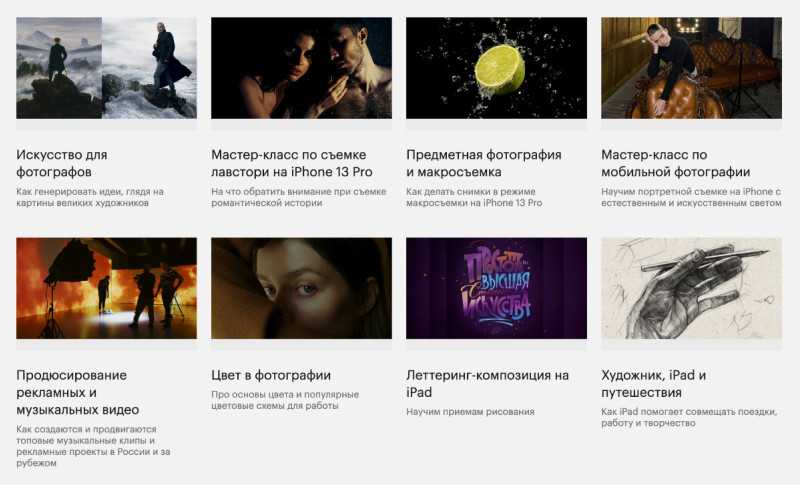The image size is (800, 485).
Task: Open the fire studio silhouettes thumbnail
Action: [106, 288]
